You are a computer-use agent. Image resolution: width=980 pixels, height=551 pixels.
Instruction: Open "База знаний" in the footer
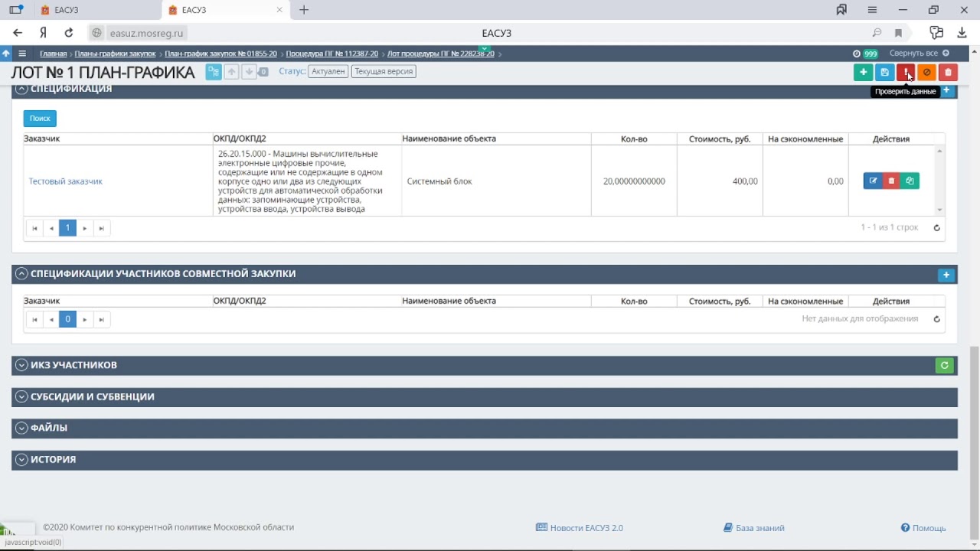click(x=754, y=528)
